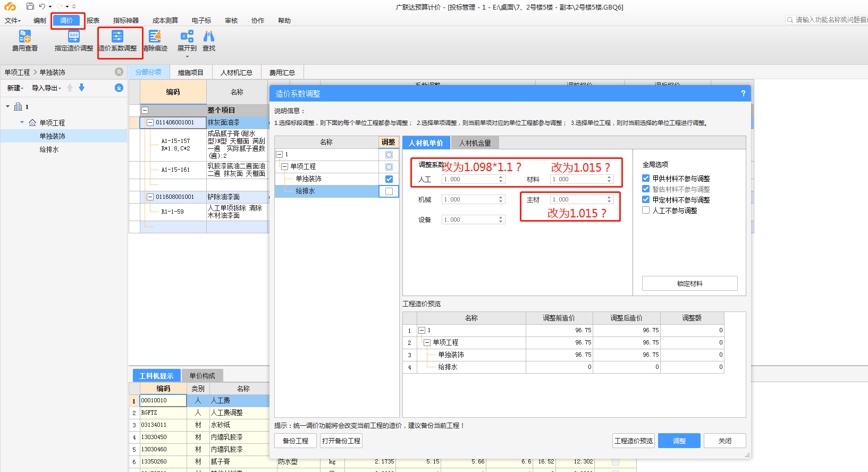Move item down with the blue down arrow
Screen dimensions: 868x472
click(x=81, y=88)
